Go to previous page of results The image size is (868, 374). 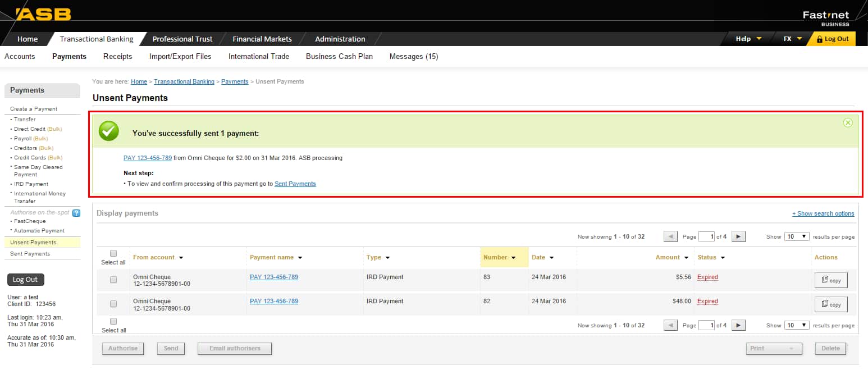pyautogui.click(x=670, y=237)
